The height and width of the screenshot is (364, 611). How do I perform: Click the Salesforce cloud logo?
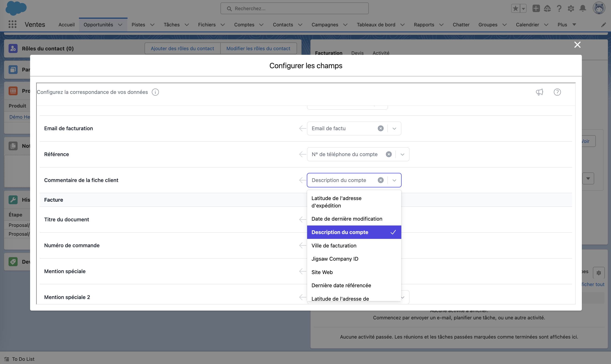[x=16, y=8]
